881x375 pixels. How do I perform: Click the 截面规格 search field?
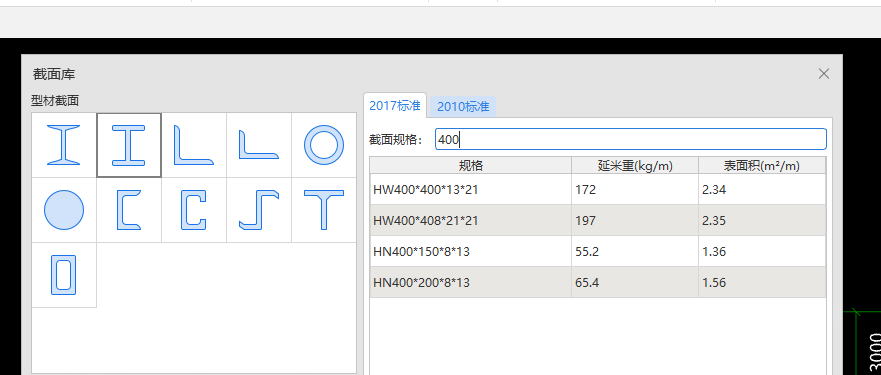(630, 139)
